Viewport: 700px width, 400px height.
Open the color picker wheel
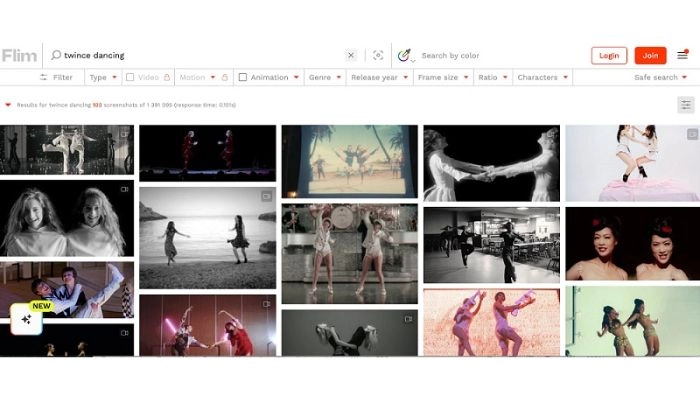click(404, 55)
